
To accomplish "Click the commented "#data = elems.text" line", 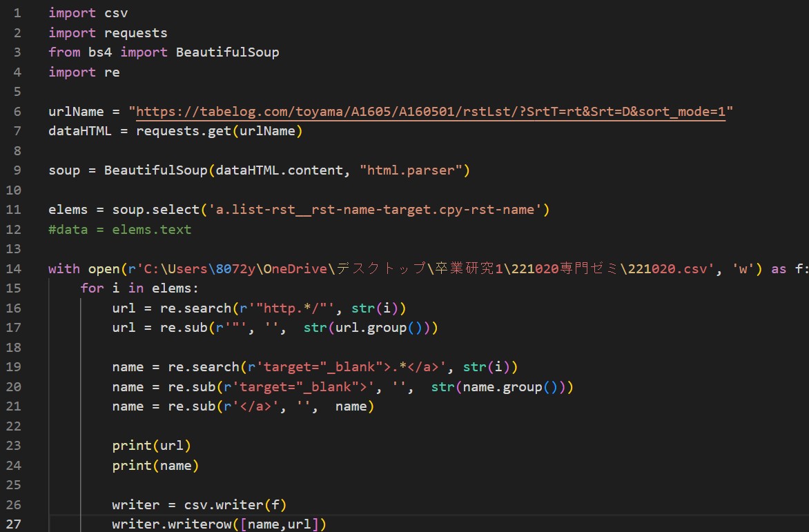I will (x=119, y=230).
